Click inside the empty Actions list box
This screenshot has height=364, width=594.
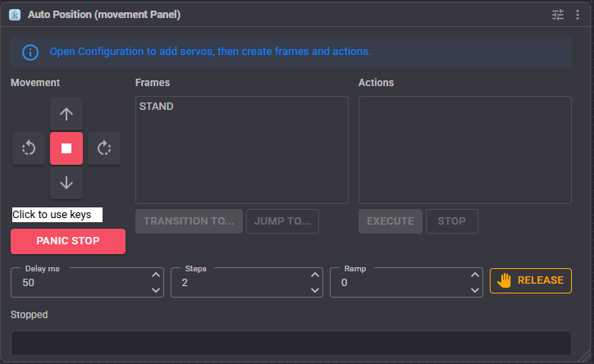pos(465,150)
